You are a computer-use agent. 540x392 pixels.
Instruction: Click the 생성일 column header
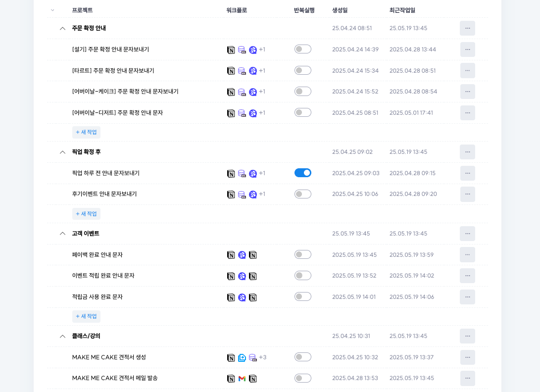coord(340,10)
